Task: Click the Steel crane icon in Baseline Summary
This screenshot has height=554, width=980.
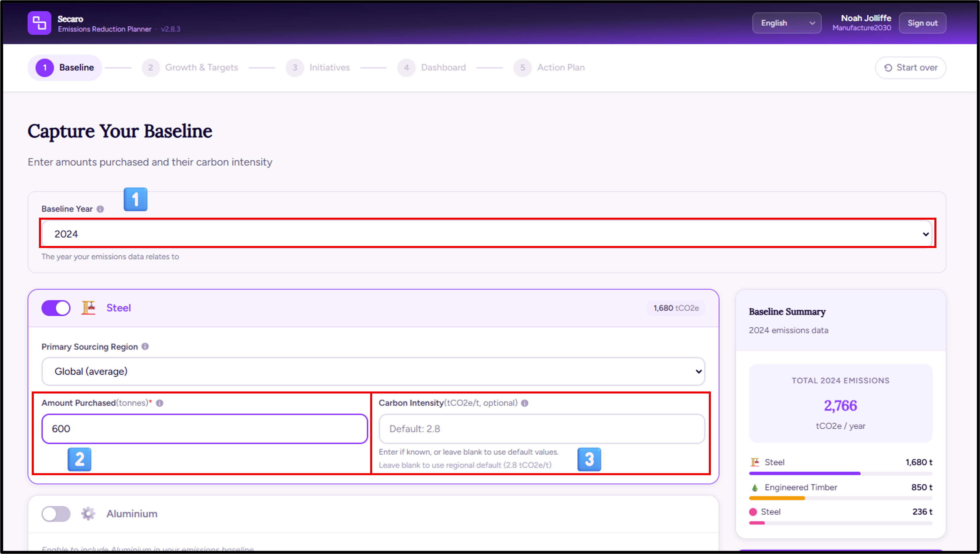Action: [755, 462]
